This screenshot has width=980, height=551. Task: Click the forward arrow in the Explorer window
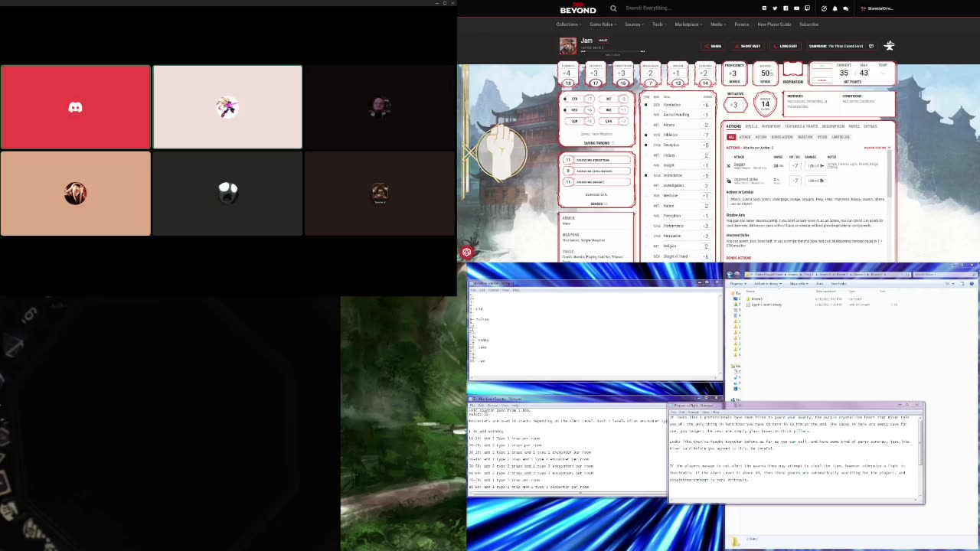pos(737,274)
